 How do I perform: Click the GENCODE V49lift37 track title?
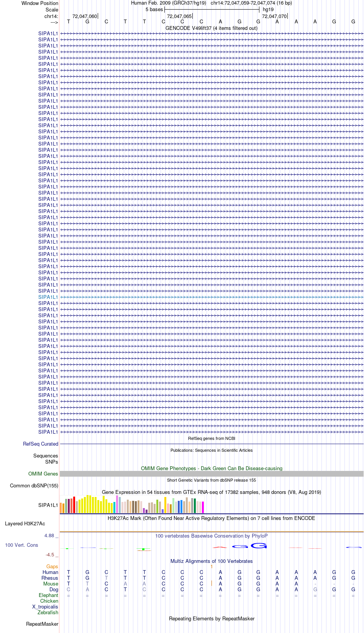tap(212, 28)
